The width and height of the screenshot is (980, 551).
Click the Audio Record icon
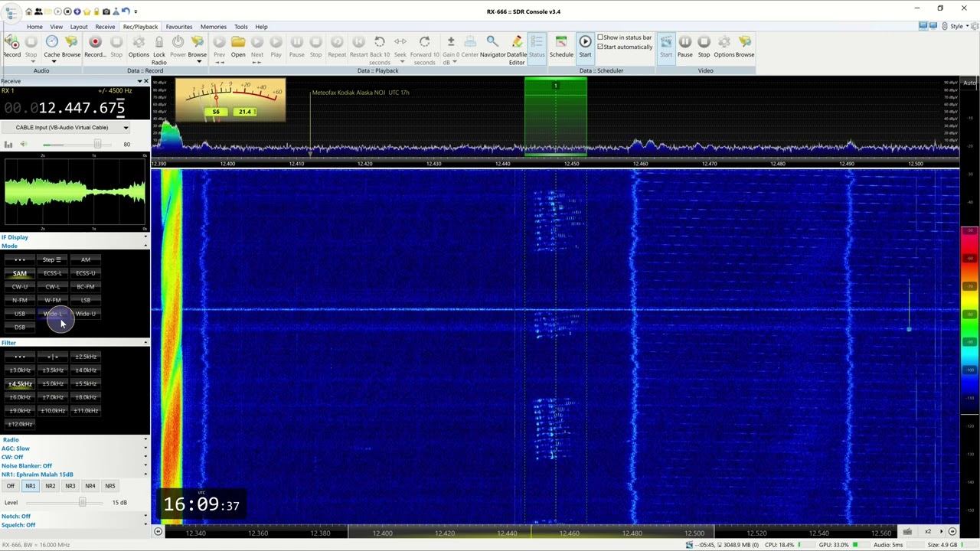pyautogui.click(x=12, y=42)
